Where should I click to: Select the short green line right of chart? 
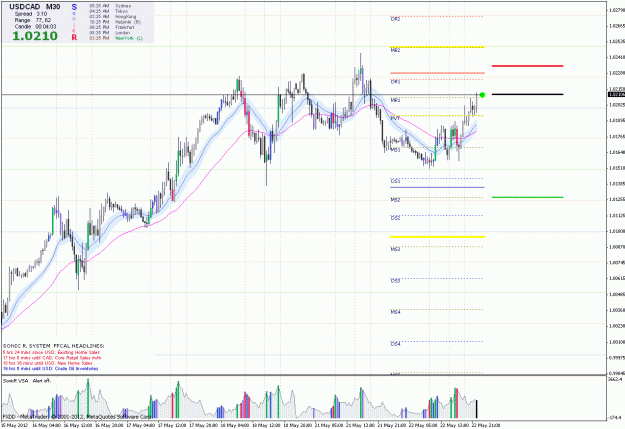tap(527, 197)
